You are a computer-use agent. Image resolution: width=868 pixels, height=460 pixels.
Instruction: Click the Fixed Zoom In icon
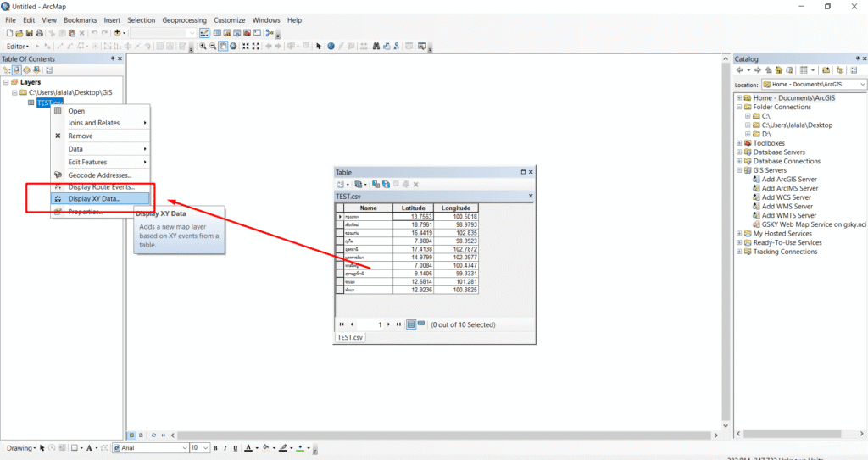245,46
